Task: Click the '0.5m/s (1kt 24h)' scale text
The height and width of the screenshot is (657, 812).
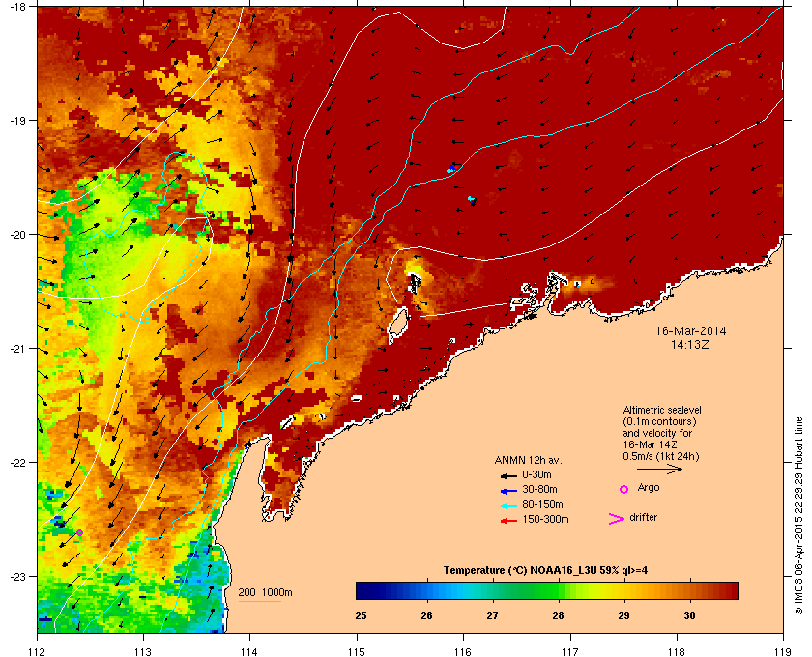Action: tap(661, 457)
